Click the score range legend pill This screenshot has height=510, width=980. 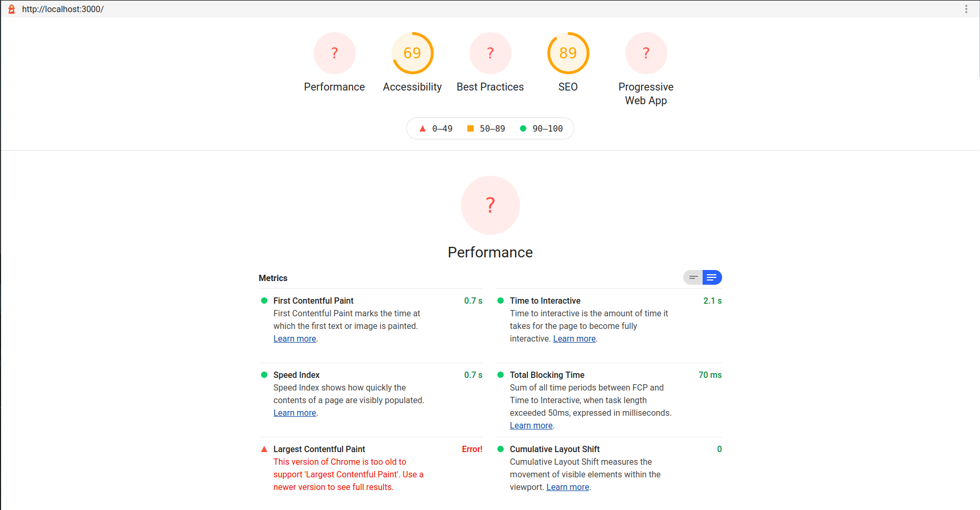pos(490,128)
